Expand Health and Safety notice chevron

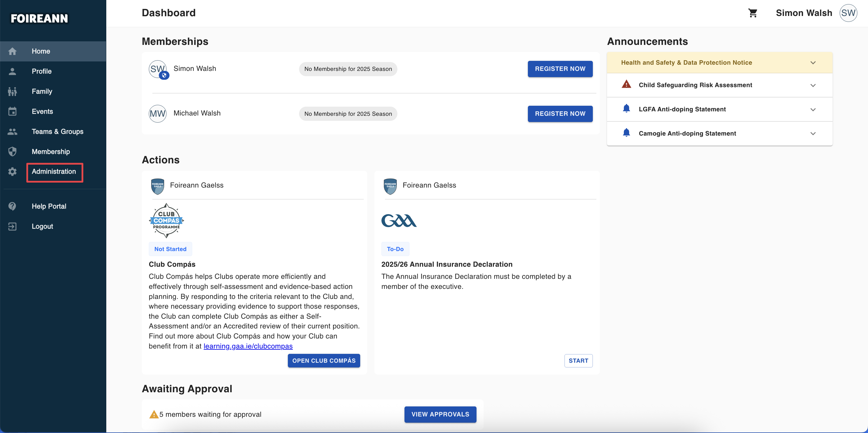click(x=813, y=63)
